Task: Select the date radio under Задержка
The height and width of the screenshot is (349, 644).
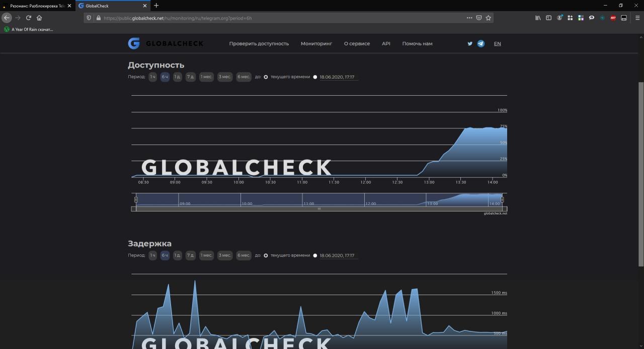Action: [x=315, y=255]
